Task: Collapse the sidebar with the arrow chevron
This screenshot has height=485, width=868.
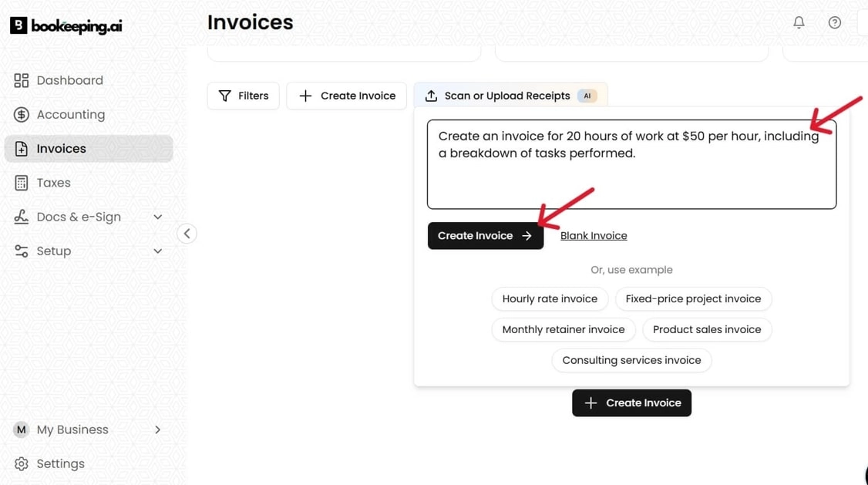Action: 187,233
